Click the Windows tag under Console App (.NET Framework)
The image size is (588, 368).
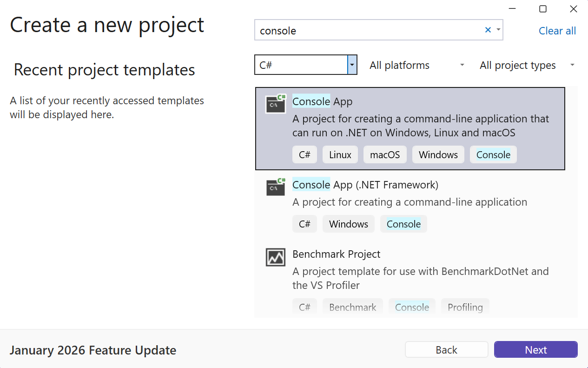(348, 224)
